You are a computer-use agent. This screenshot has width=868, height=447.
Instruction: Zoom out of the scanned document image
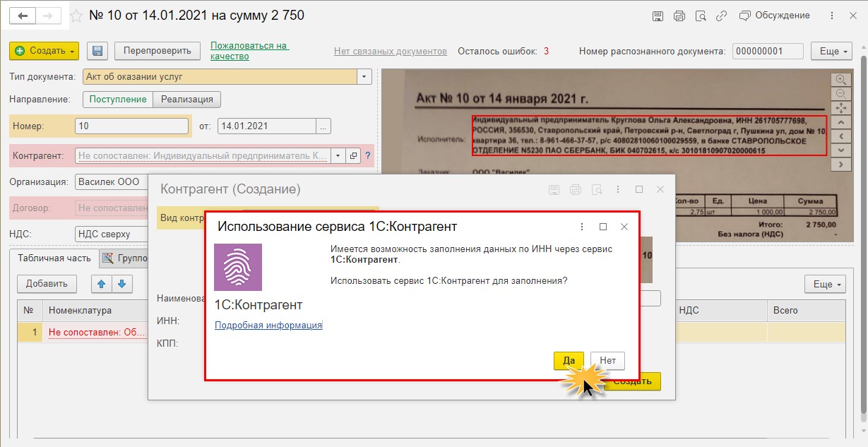click(x=840, y=93)
